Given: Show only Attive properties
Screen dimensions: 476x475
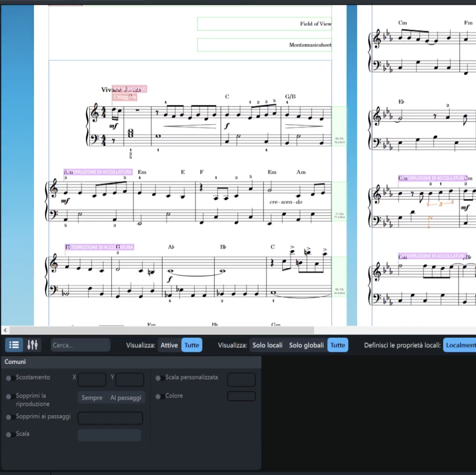Looking at the screenshot, I should pos(169,345).
